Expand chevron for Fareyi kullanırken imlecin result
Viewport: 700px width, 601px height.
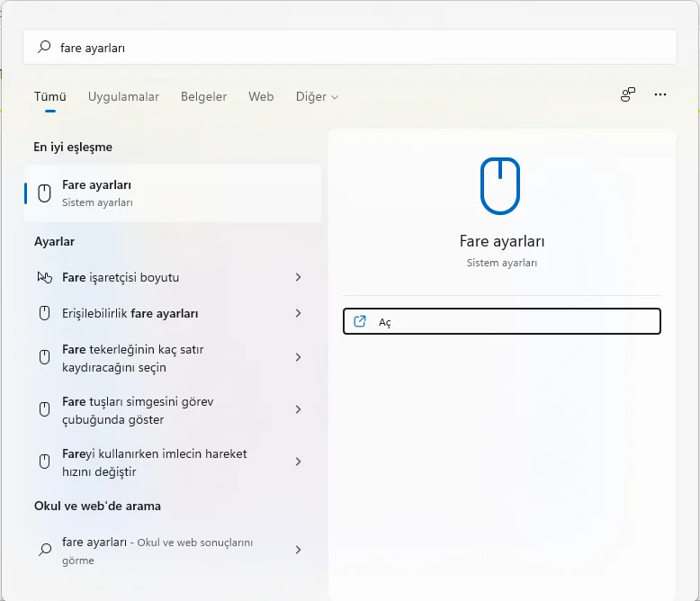click(298, 462)
